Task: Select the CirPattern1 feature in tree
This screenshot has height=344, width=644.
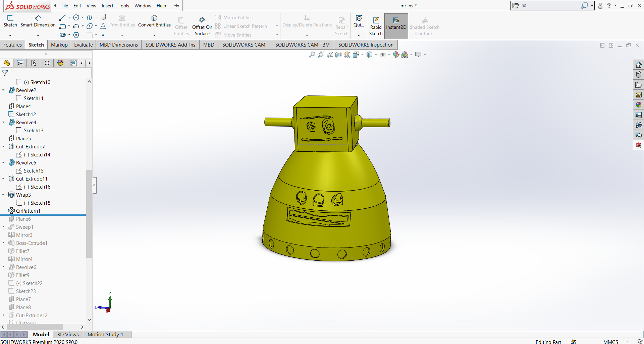Action: tap(28, 211)
